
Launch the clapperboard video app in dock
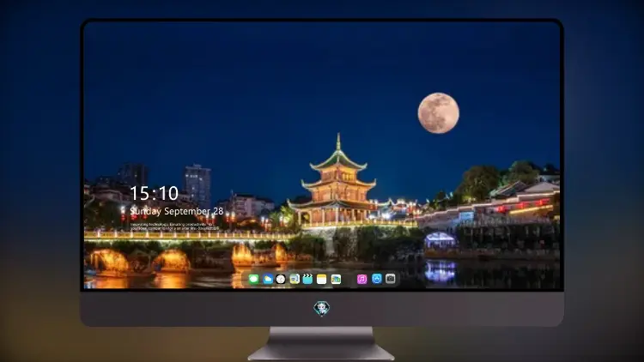coord(307,279)
